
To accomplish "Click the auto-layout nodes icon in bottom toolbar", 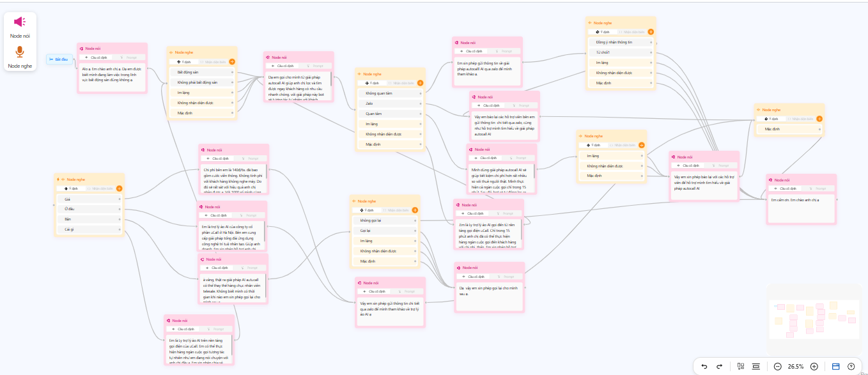I will 741,366.
